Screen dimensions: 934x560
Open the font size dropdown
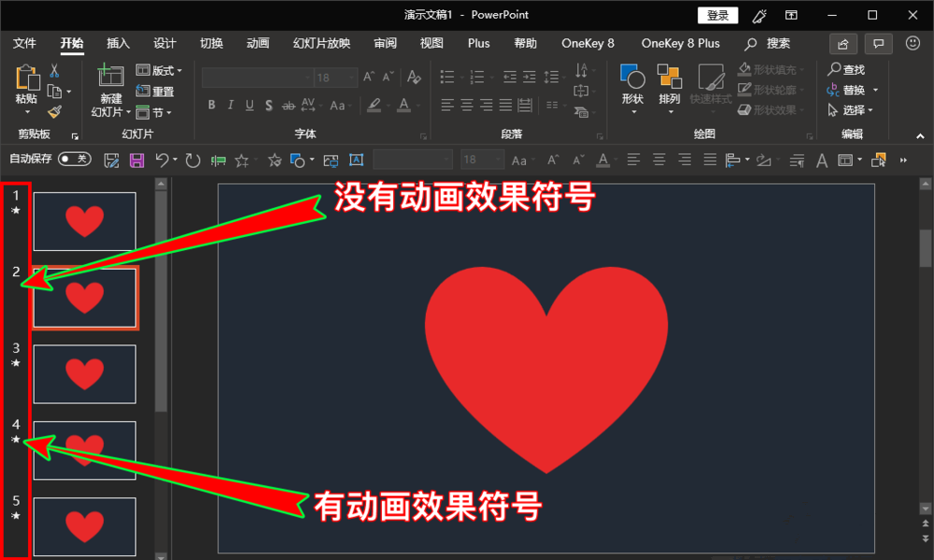pos(351,77)
